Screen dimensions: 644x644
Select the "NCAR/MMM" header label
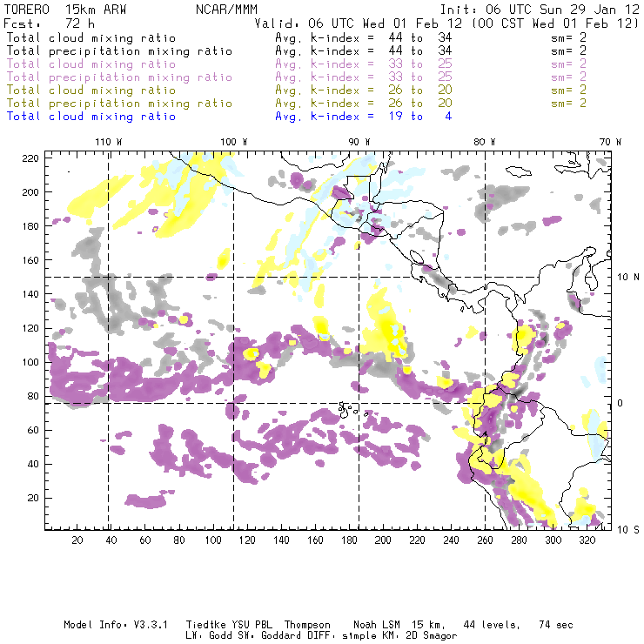point(226,10)
